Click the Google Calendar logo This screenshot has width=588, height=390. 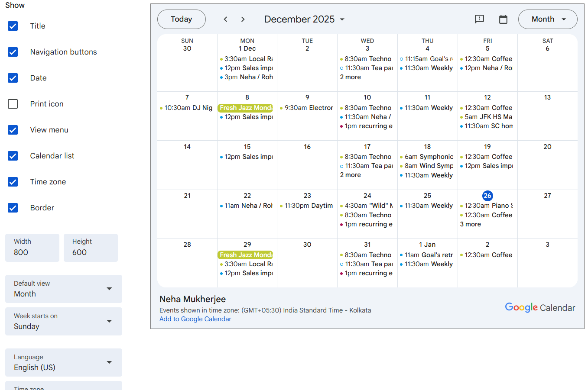[x=540, y=307]
